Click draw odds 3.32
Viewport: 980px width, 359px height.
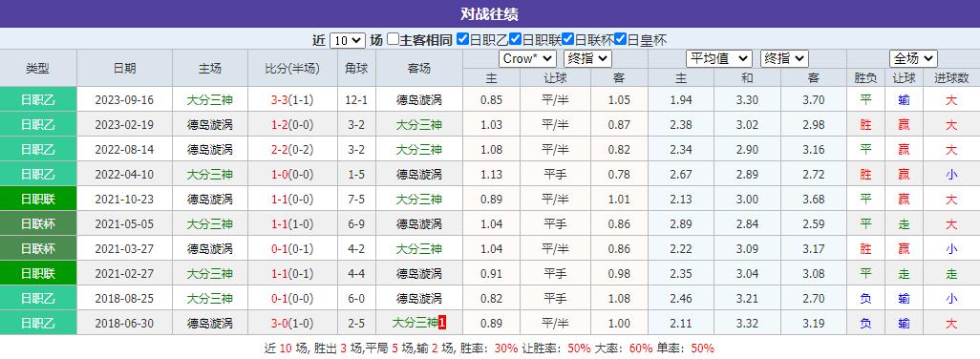tap(747, 324)
